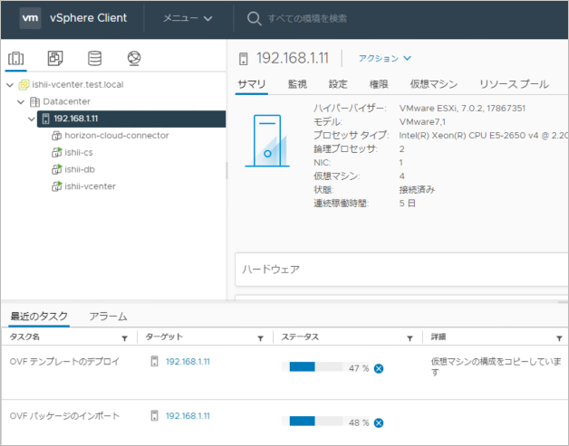The width and height of the screenshot is (569, 446).
Task: Click the ishii-cs VM icon
Action: (x=57, y=152)
